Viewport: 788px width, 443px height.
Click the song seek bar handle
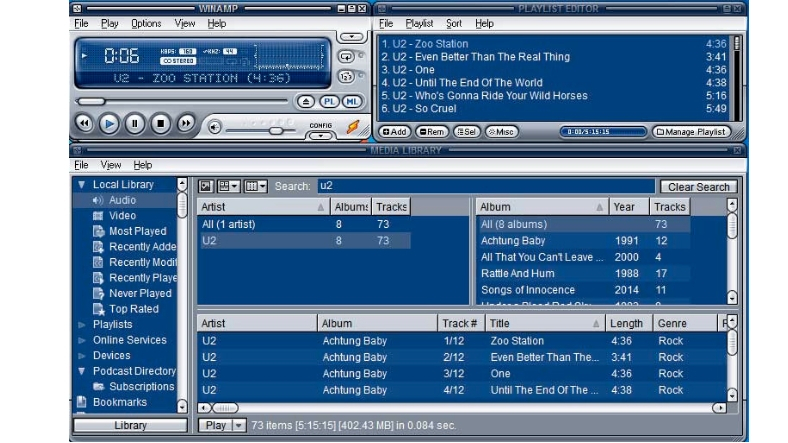click(91, 101)
